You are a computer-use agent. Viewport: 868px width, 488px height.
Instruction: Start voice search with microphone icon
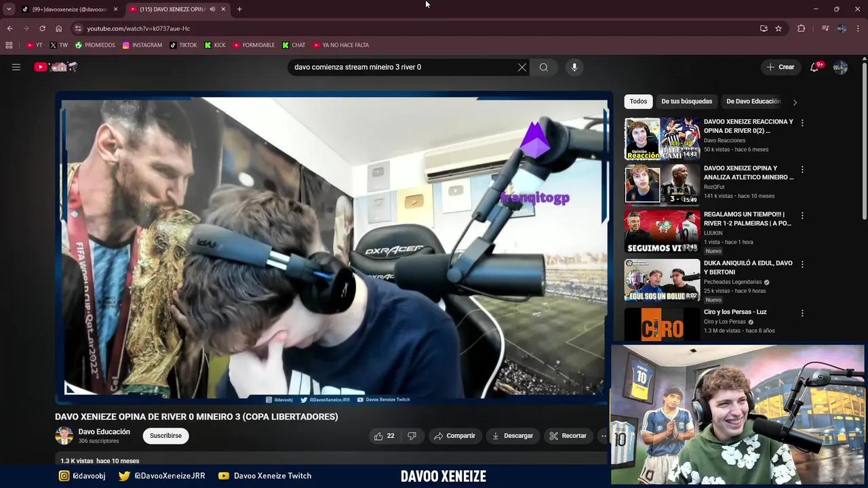pyautogui.click(x=574, y=67)
